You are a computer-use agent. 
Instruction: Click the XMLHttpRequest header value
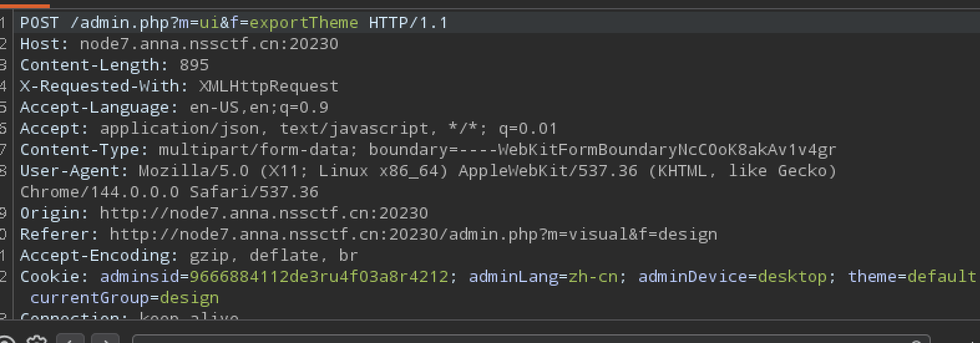tap(269, 87)
